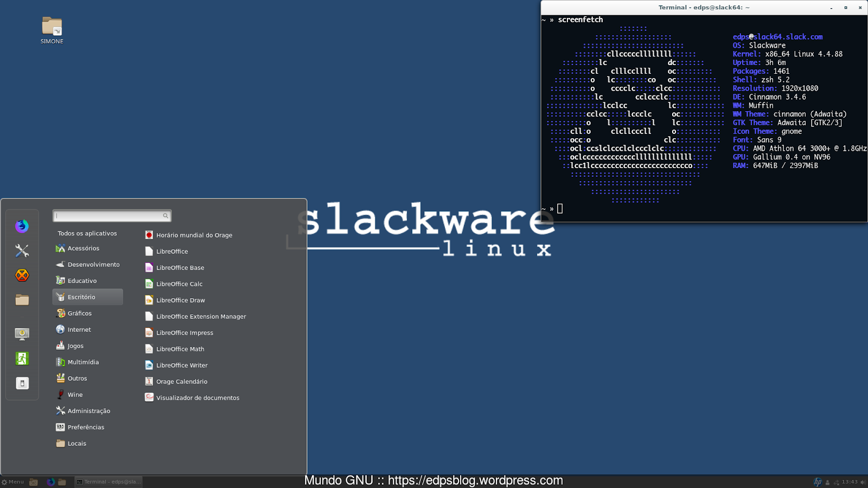Click the 'zsh 5.2' shell value

[x=775, y=80]
